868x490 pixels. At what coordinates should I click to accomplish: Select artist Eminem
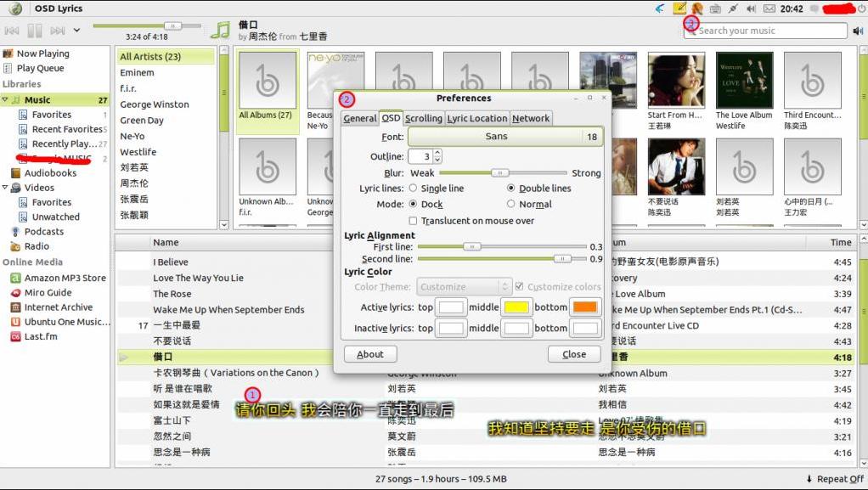coord(137,72)
